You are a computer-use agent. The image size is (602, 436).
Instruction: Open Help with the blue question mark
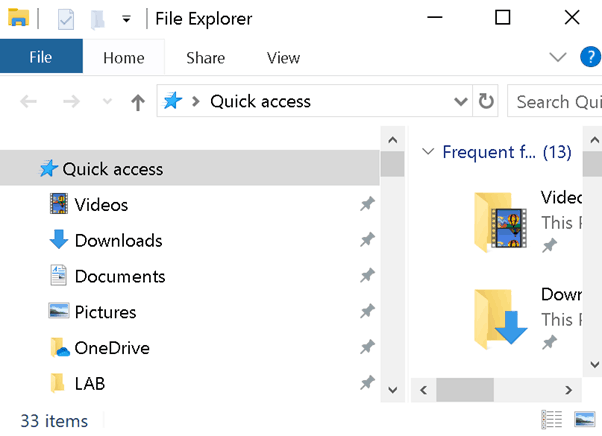coord(590,57)
